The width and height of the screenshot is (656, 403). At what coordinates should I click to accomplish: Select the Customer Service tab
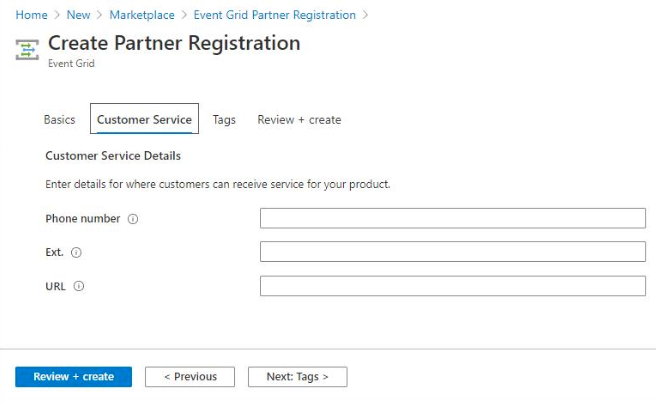(x=144, y=120)
